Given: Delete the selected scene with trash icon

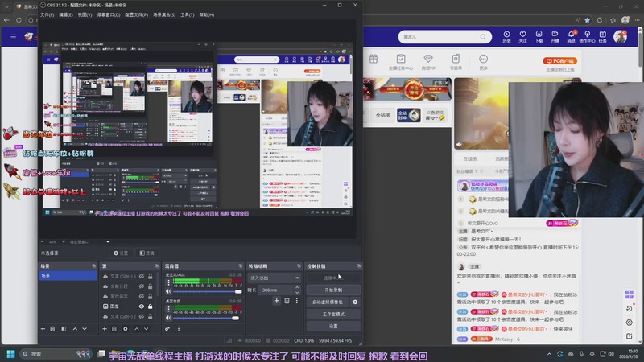Looking at the screenshot, I should (x=52, y=329).
